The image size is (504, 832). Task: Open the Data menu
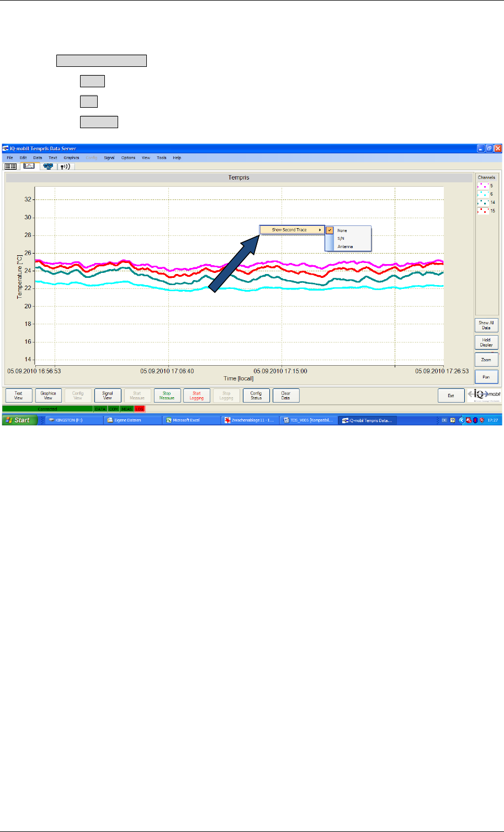[x=38, y=157]
